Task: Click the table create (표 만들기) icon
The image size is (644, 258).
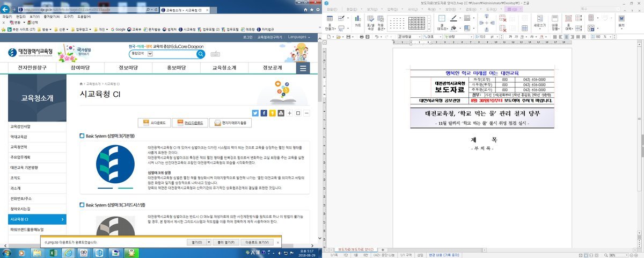Action: coord(330,21)
